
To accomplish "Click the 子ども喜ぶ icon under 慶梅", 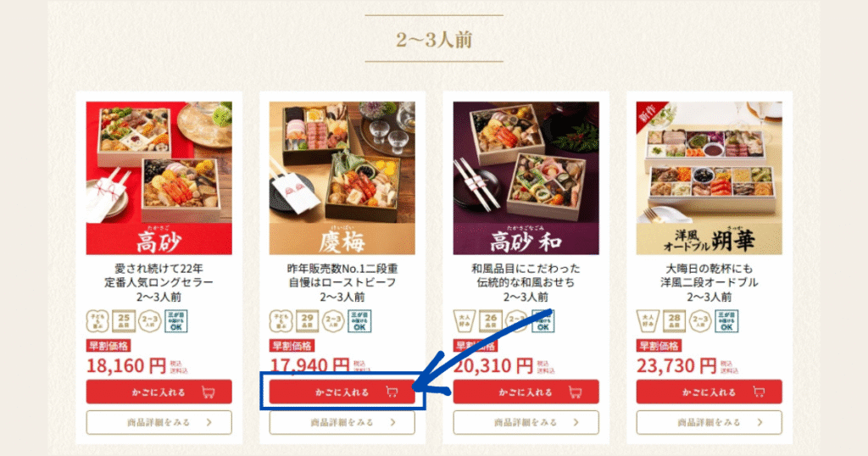I will coord(281,321).
